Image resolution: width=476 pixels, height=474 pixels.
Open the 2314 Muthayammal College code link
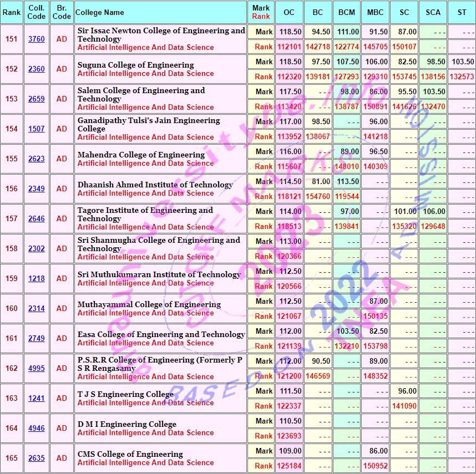click(36, 308)
